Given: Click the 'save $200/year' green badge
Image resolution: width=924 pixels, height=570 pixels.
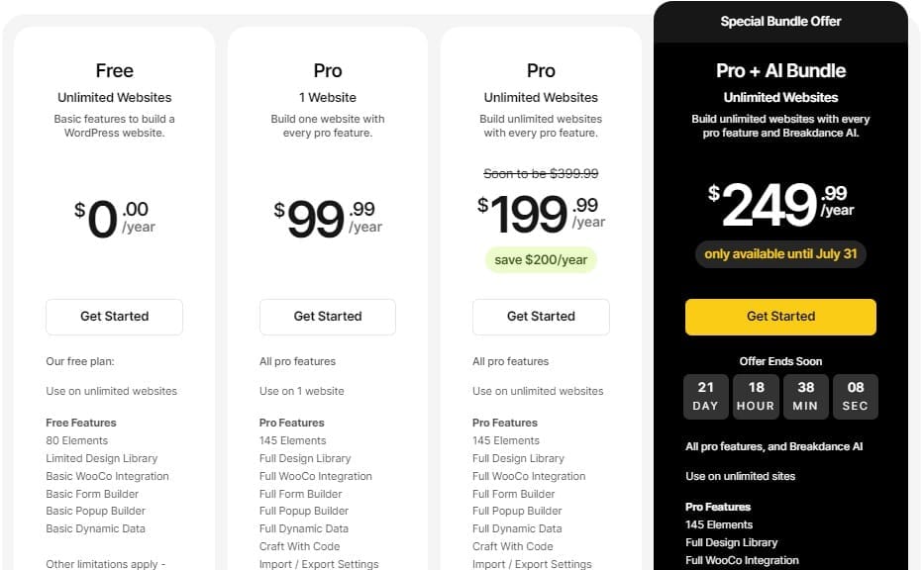Looking at the screenshot, I should pyautogui.click(x=541, y=260).
